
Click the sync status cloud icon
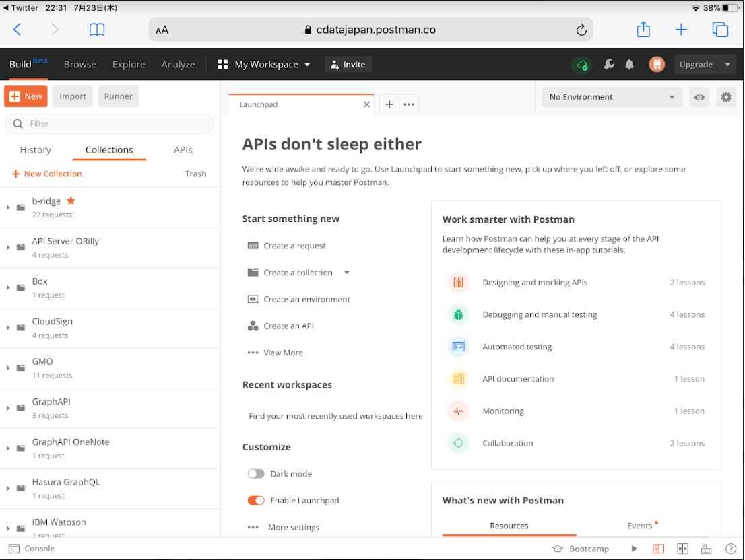click(581, 65)
